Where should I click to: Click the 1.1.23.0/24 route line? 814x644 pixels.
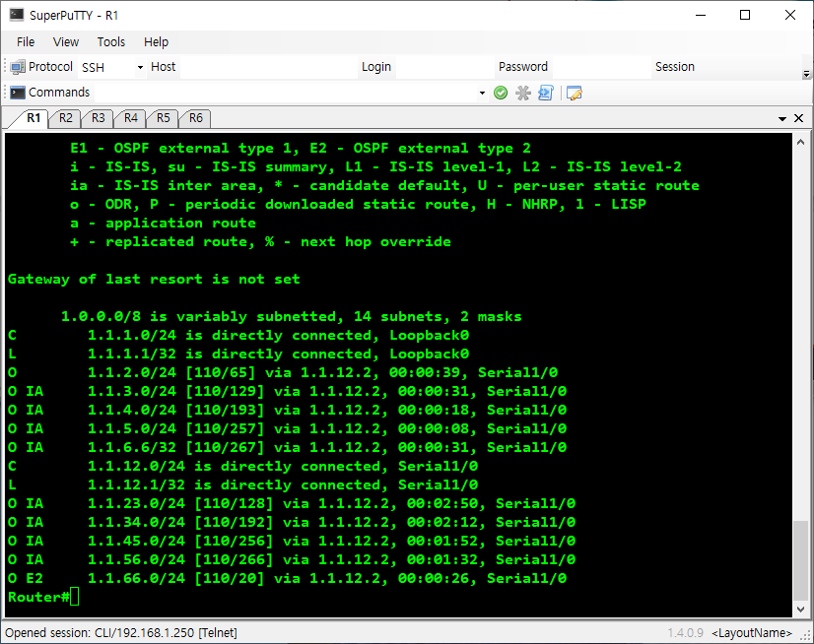[292, 503]
